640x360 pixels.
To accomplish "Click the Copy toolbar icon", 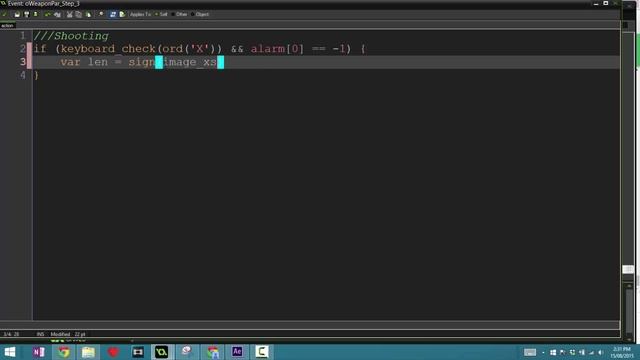I will click(x=79, y=14).
